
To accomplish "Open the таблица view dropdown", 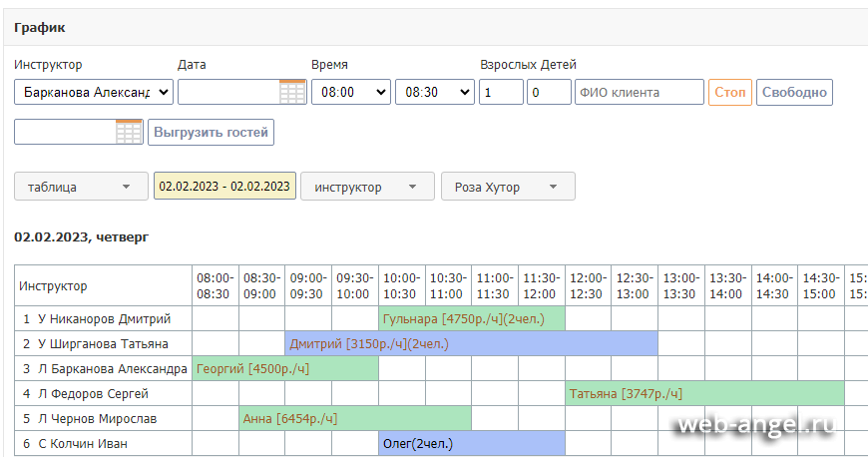I will pos(80,187).
